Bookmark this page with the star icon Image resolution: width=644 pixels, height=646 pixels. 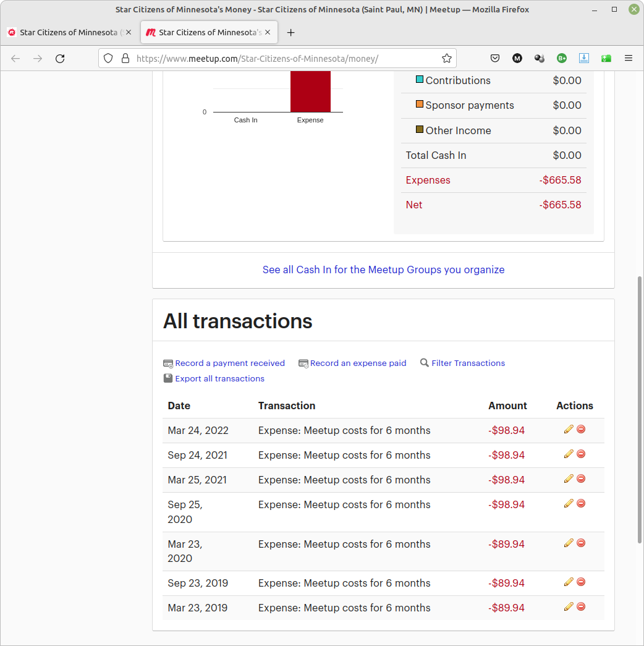(x=447, y=59)
